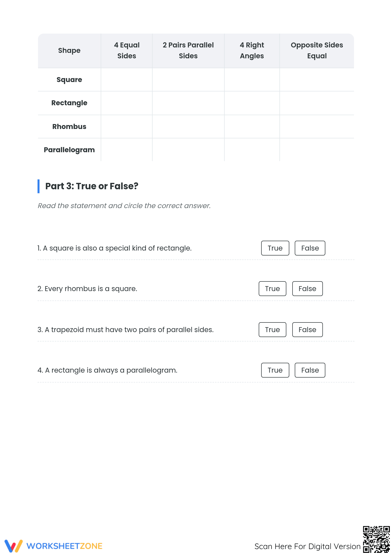392x555 pixels.
Task: Click the Square row's 4 Equal Sides cell
Action: [127, 80]
